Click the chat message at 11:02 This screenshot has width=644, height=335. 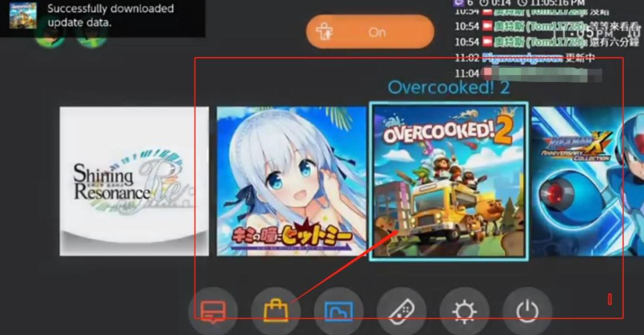pos(525,58)
